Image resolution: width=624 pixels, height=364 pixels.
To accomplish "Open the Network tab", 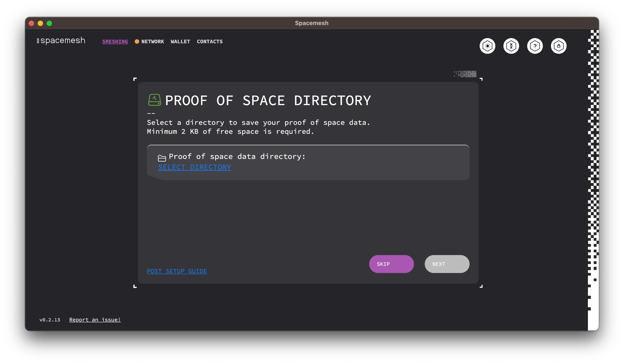I will (153, 42).
